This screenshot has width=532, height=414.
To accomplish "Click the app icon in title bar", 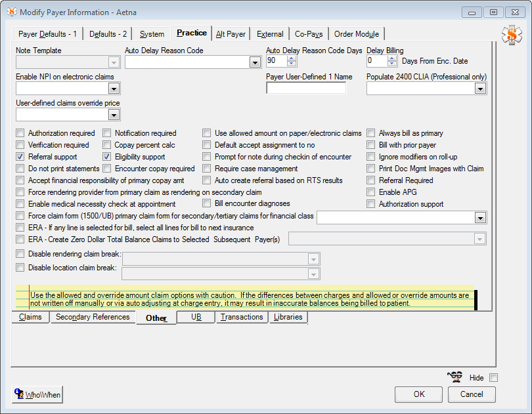I will [x=12, y=12].
